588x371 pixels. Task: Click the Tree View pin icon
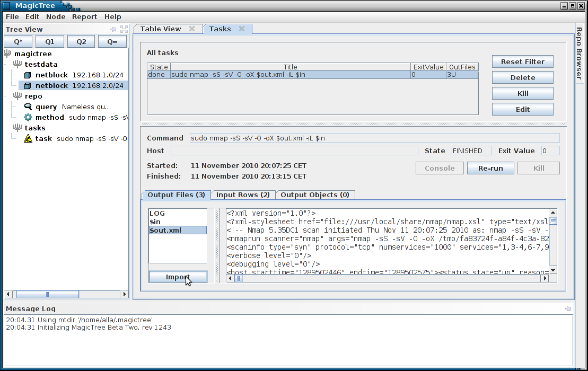coord(113,29)
